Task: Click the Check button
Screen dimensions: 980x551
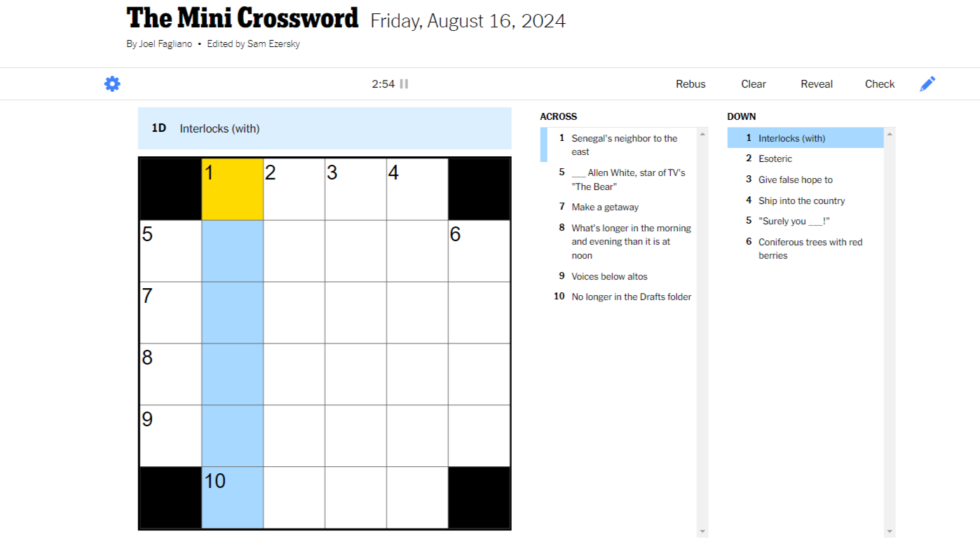Action: [879, 83]
